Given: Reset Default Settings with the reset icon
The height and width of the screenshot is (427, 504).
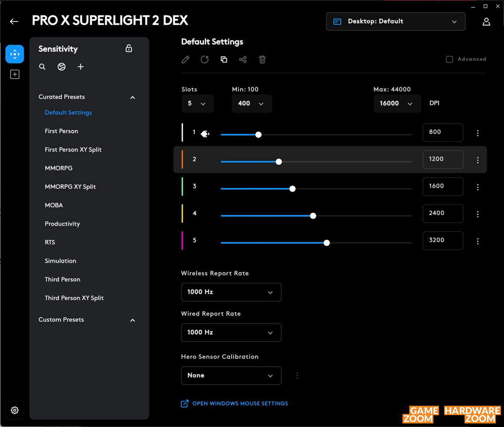Looking at the screenshot, I should pos(205,59).
